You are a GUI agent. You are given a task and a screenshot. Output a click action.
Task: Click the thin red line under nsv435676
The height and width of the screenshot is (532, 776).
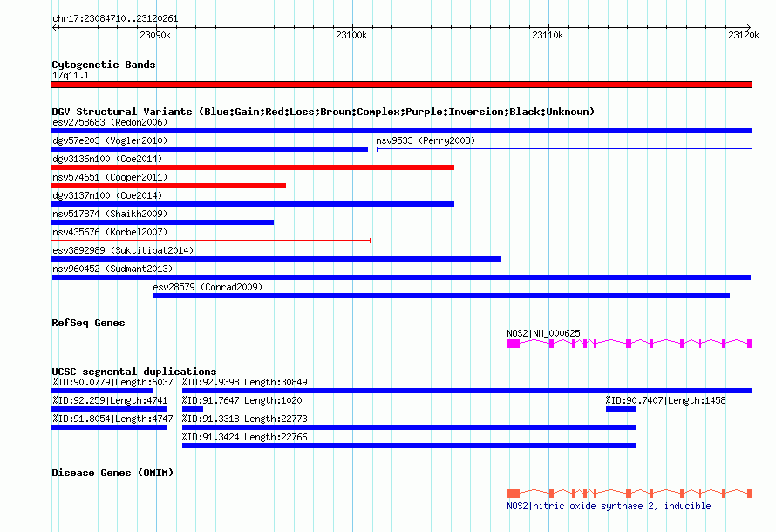(x=211, y=241)
